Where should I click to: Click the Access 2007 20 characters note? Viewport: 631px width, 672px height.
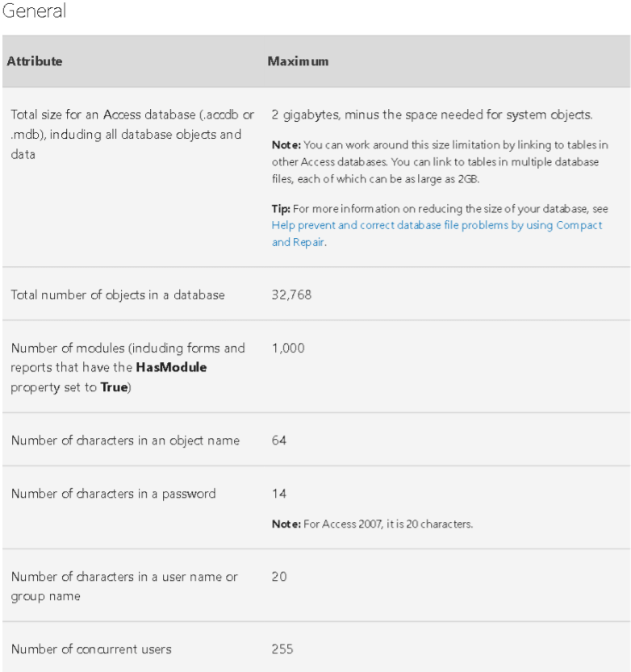click(373, 524)
